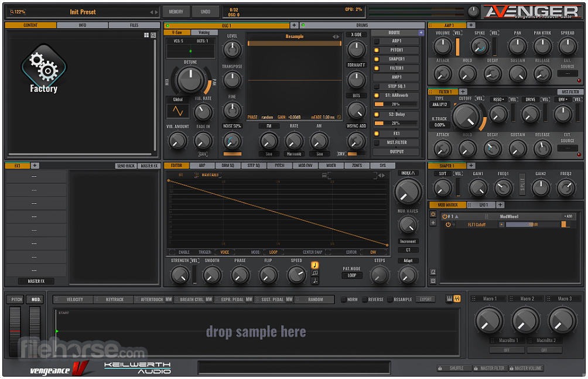The width and height of the screenshot is (588, 379).
Task: Select the quarter note speed sync icon
Action: point(315,265)
